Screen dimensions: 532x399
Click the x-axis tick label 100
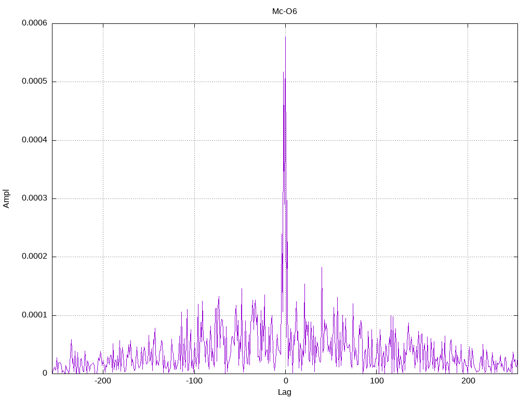coord(377,381)
